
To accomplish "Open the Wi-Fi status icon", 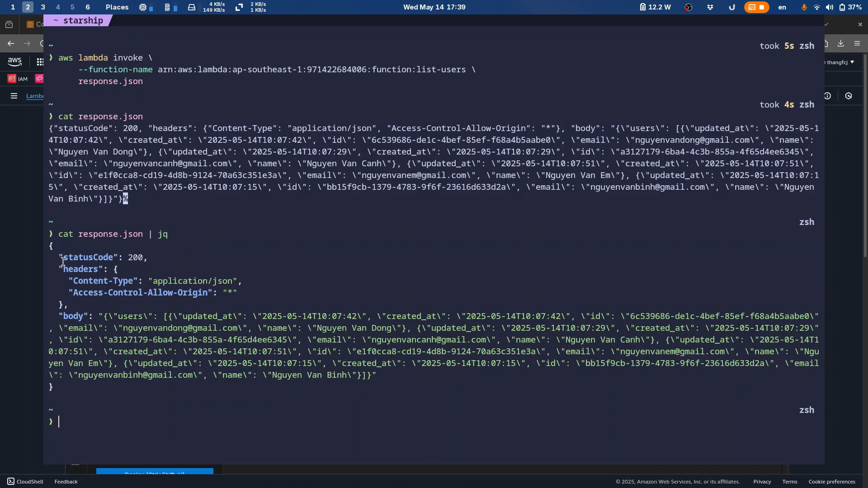I will 816,7.
